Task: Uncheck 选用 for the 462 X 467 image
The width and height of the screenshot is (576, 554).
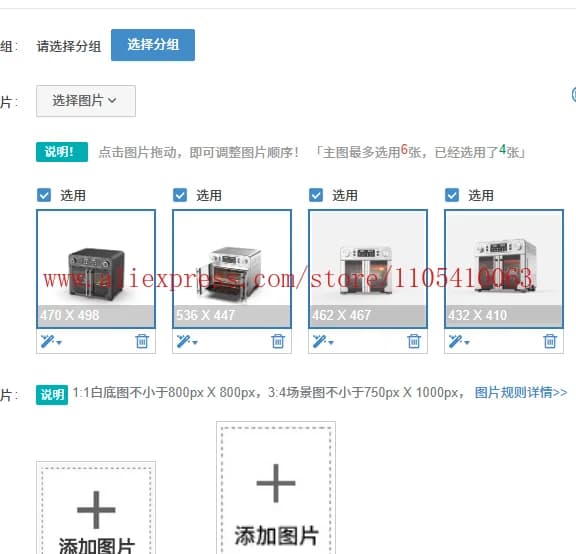Action: (x=316, y=195)
